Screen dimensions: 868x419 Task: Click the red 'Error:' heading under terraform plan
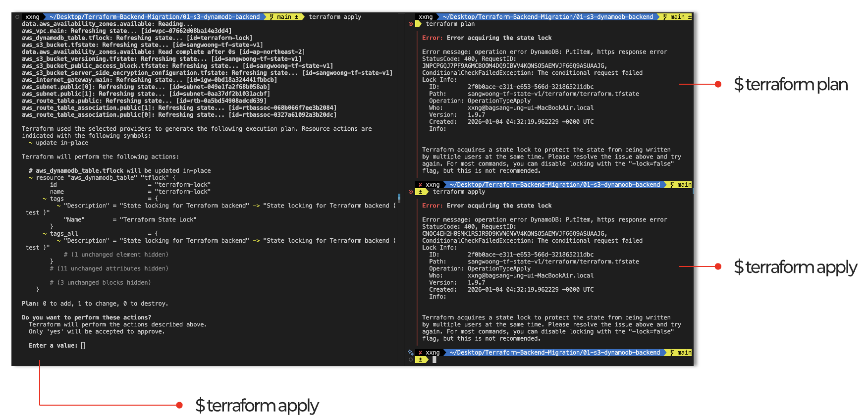[432, 38]
